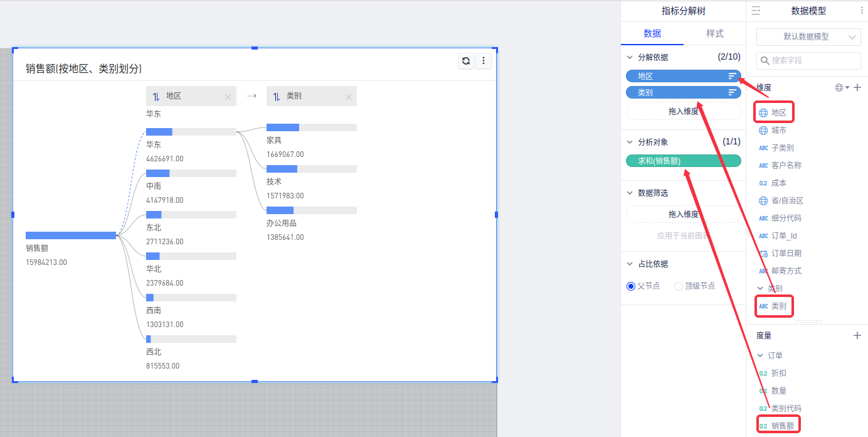Select the 顶级节点 radio button
The height and width of the screenshot is (437, 868).
[678, 286]
